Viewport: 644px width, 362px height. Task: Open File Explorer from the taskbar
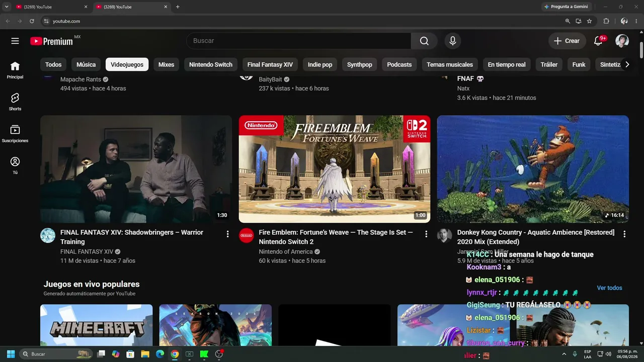(x=145, y=354)
